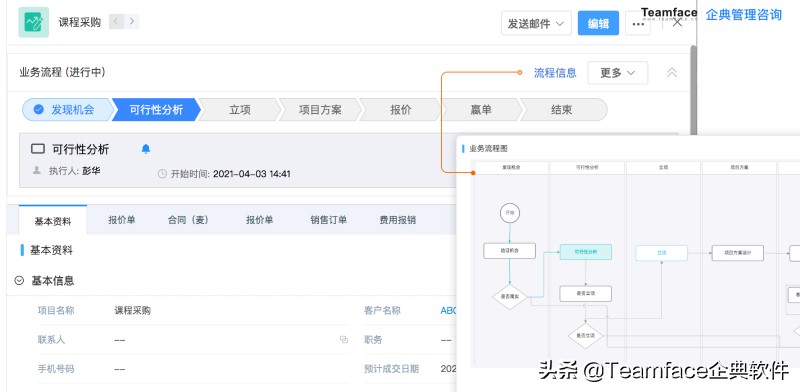
Task: Click the 项目方案 column header in flowchart
Action: coord(739,167)
